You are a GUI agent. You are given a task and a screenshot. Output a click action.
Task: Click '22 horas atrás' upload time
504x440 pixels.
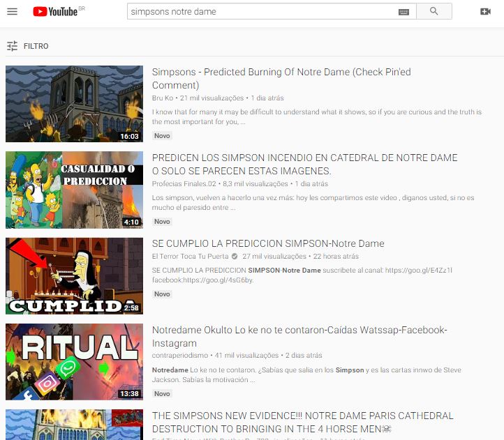pyautogui.click(x=336, y=257)
